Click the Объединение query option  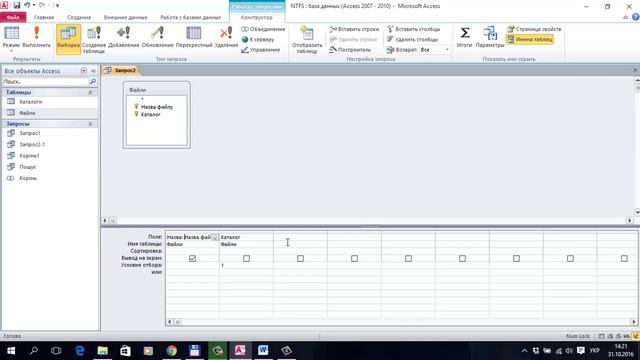pyautogui.click(x=263, y=29)
